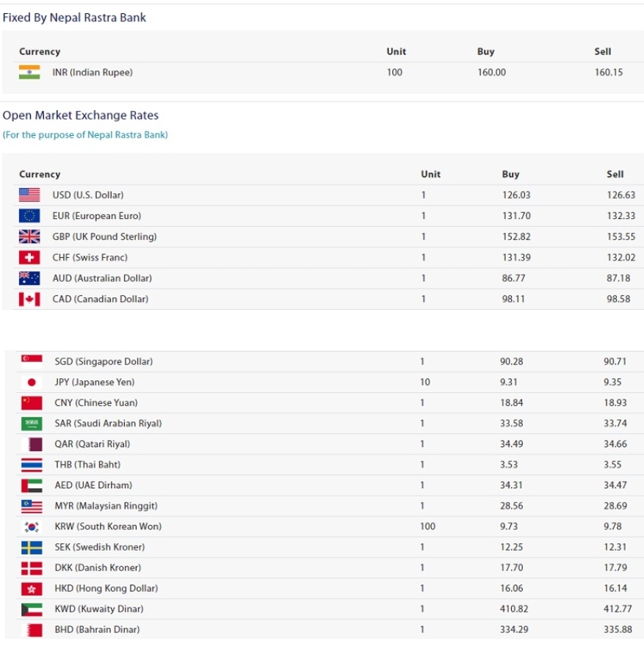Click the Bahrain flag icon
This screenshot has width=644, height=658.
[32, 629]
